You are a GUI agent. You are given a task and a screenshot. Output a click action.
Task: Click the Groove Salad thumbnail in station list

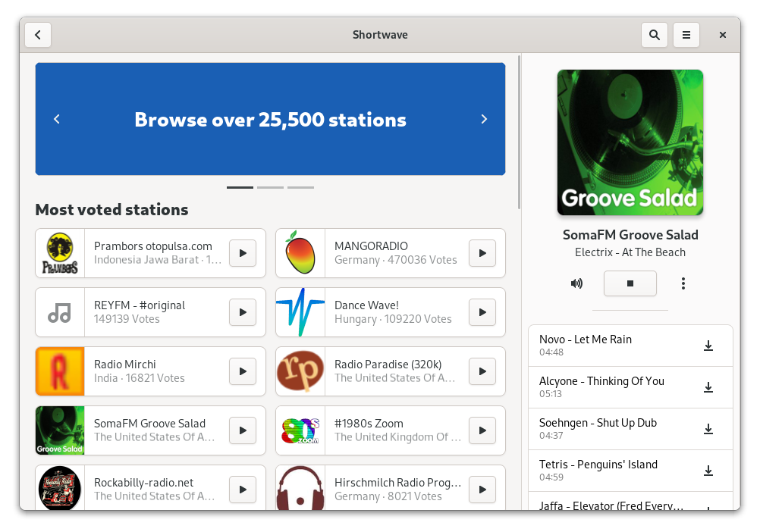(60, 430)
